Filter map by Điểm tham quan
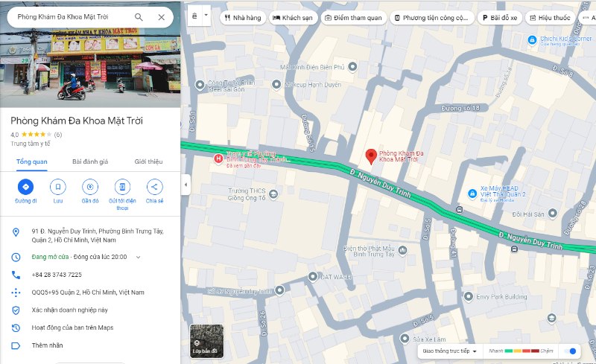Image resolution: width=596 pixels, height=364 pixels. [x=354, y=17]
